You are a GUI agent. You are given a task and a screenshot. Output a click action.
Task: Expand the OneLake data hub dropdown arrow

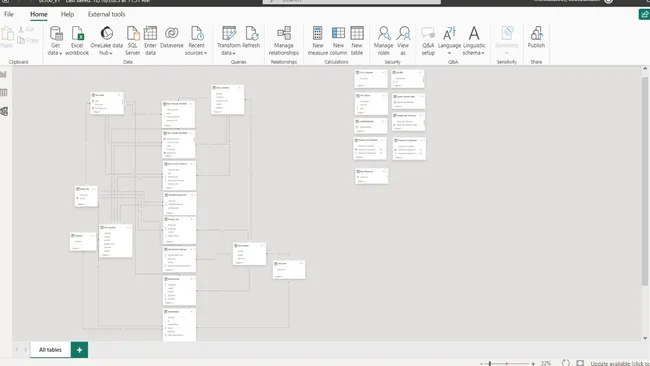(x=111, y=53)
